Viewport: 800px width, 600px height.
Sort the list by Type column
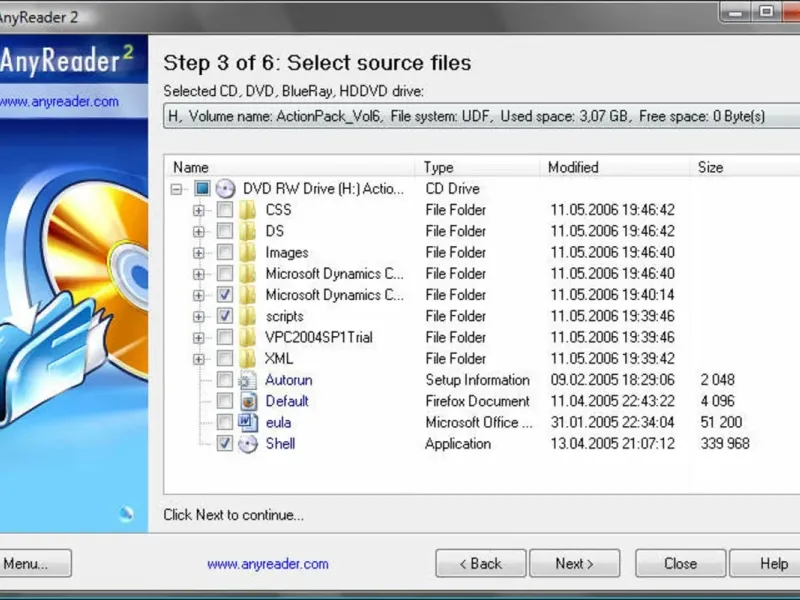477,167
